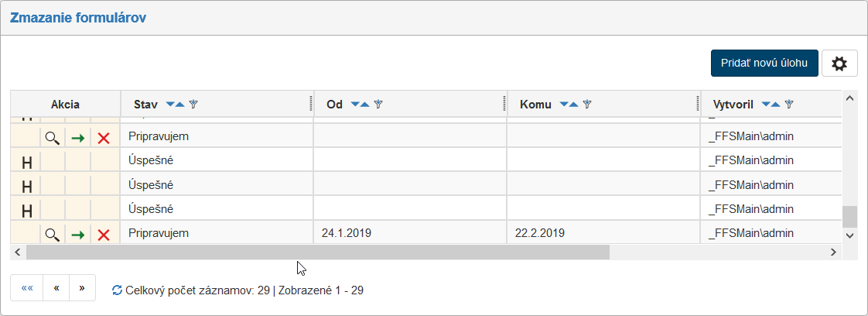Open the gear settings button

point(839,64)
